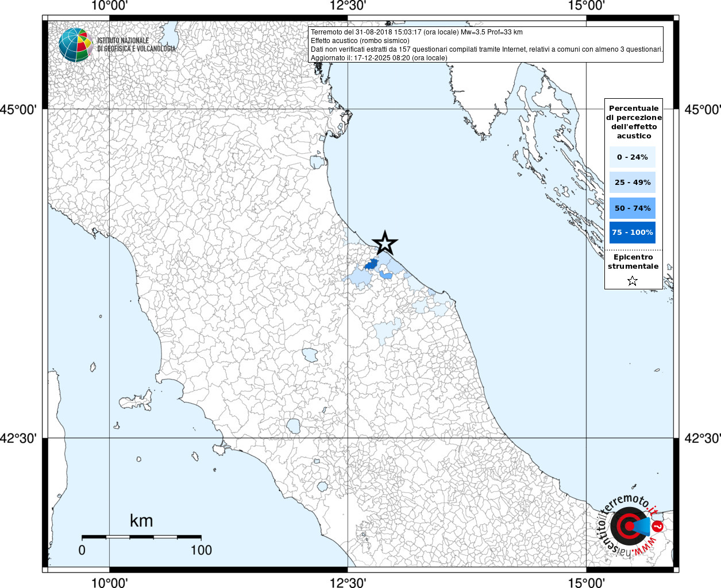Click the km scale bar
Screen dimensions: 721x588
click(141, 536)
